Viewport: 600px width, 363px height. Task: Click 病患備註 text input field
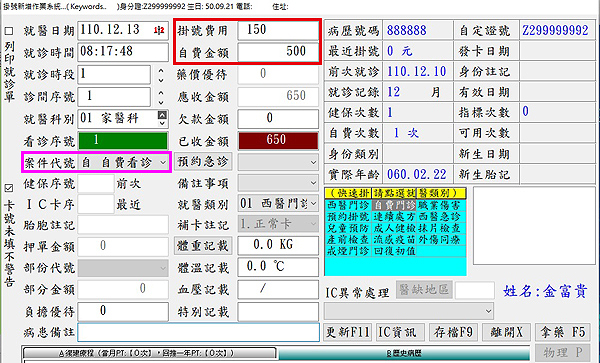click(199, 332)
